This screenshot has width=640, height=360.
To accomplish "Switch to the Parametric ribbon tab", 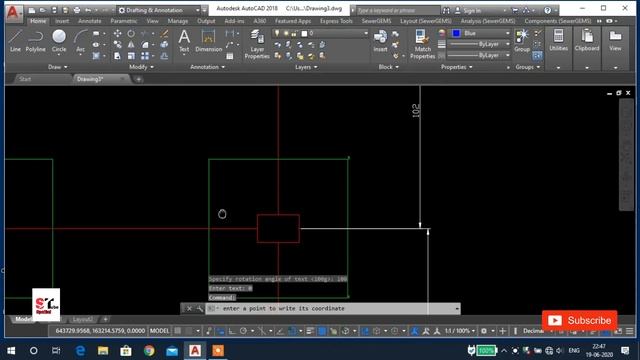I will click(x=124, y=21).
